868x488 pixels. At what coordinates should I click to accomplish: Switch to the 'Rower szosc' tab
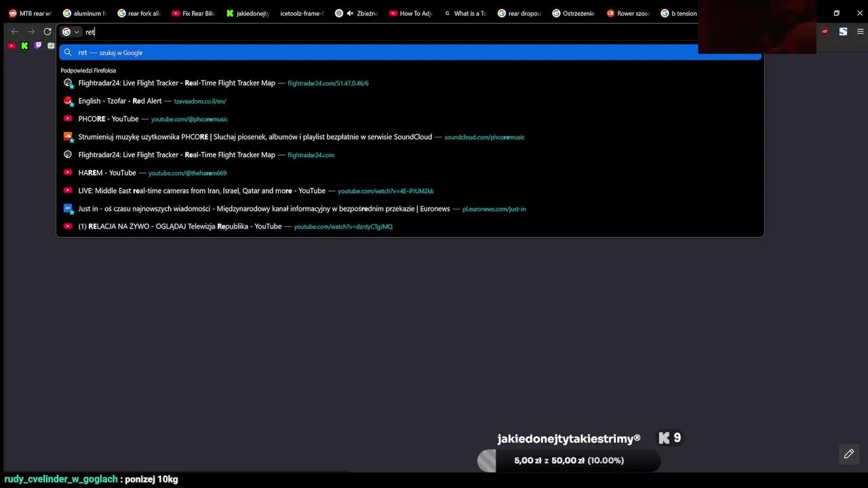point(627,13)
